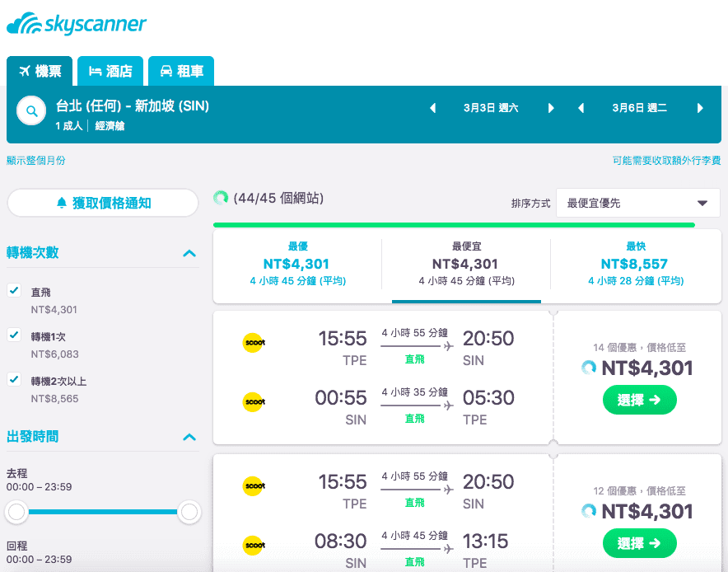728x572 pixels.
Task: Go to previous return date before 3月6日
Action: point(581,108)
